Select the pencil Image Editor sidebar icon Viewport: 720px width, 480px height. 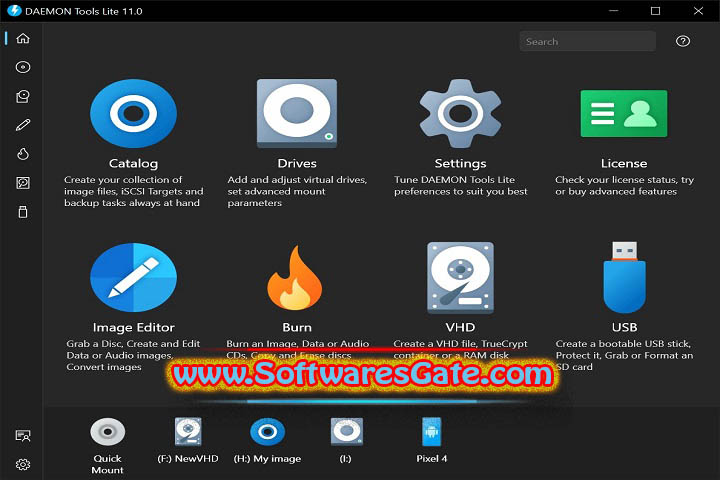click(x=23, y=125)
